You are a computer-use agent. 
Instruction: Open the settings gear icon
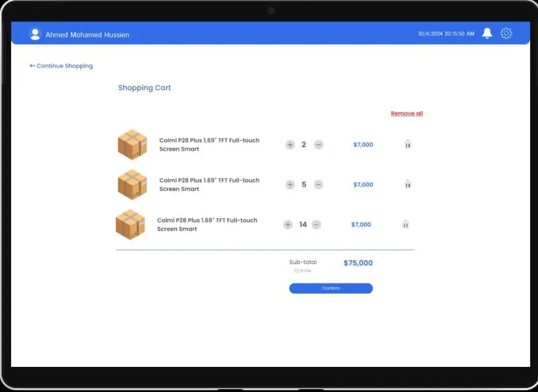click(x=506, y=33)
